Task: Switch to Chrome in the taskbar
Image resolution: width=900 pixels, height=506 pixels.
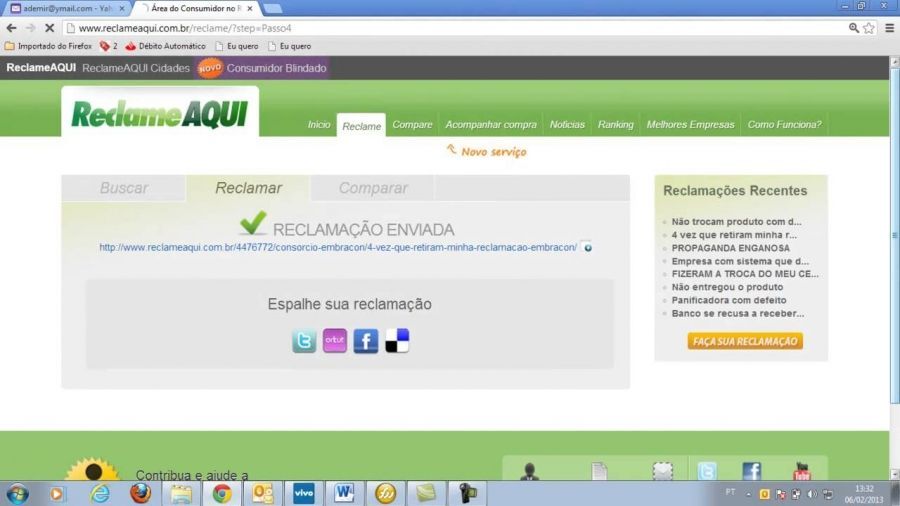Action: point(222,493)
